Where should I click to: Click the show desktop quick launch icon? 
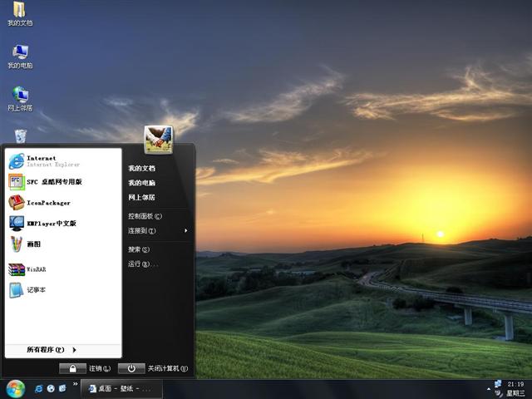(63, 388)
